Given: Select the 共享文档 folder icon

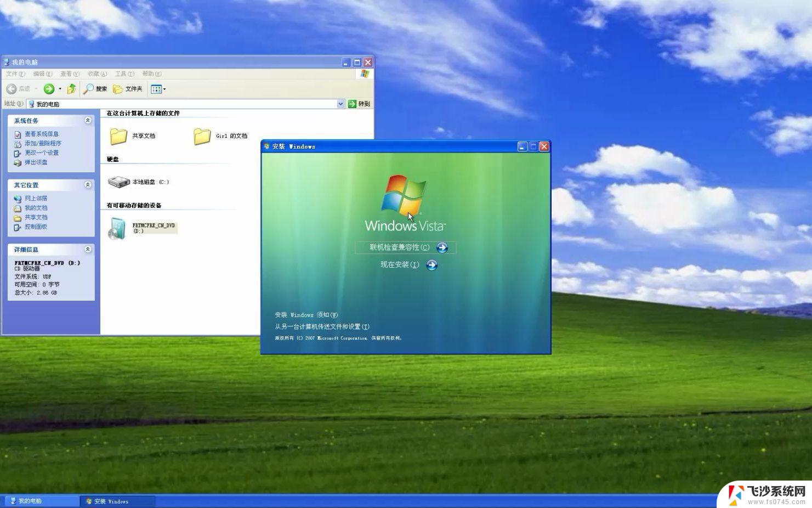Looking at the screenshot, I should 118,136.
